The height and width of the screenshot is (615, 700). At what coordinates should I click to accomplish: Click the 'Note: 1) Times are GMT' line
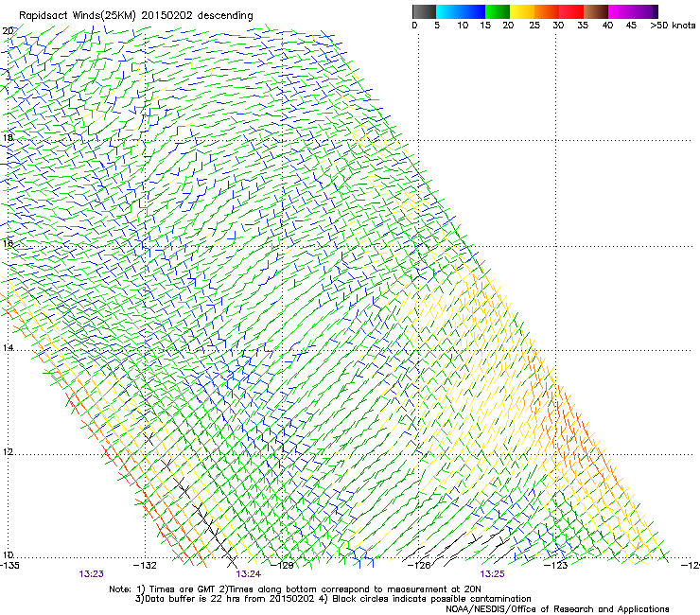click(x=295, y=589)
